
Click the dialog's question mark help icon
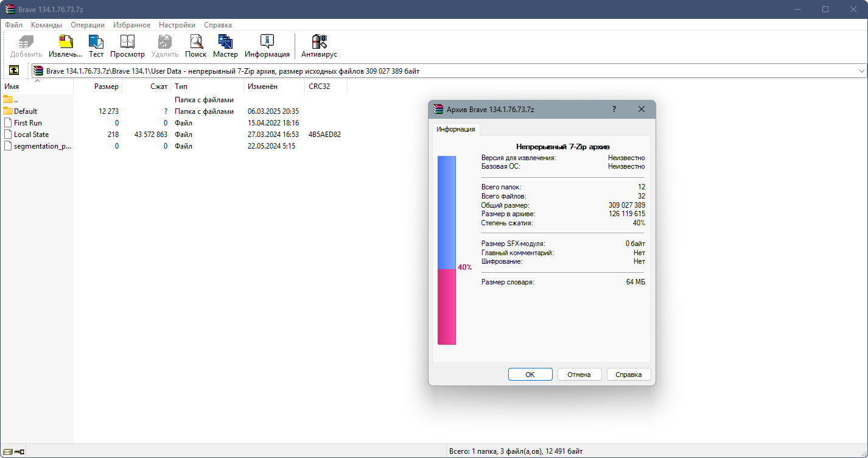(614, 109)
